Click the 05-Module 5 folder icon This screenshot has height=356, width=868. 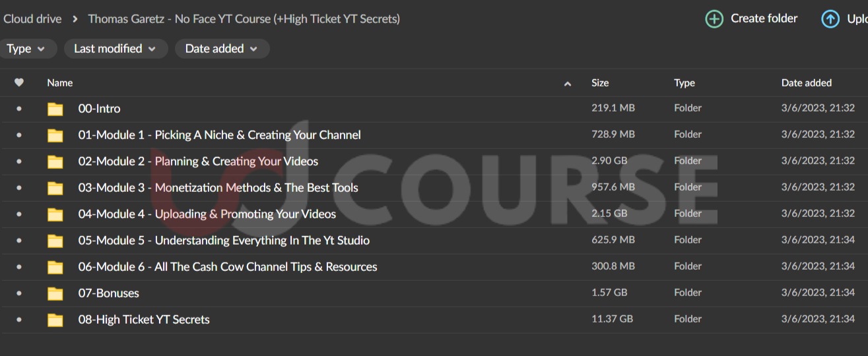55,241
